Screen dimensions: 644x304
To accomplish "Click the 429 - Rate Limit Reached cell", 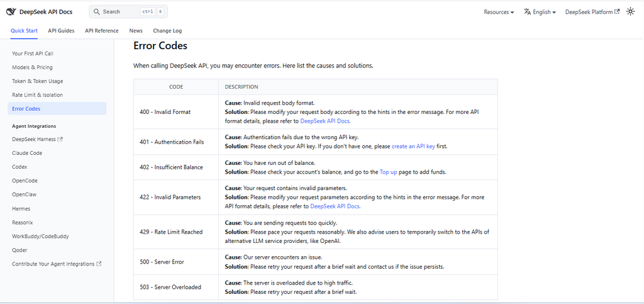I will [176, 232].
